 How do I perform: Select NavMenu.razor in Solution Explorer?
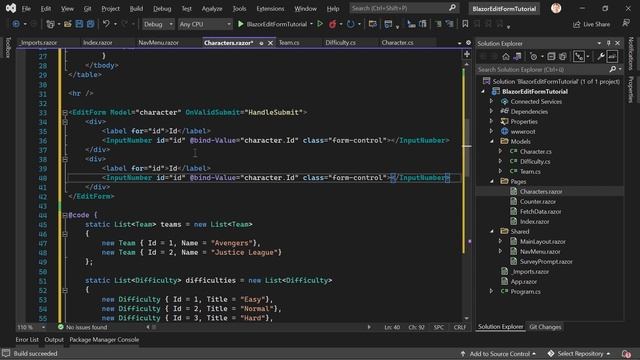tap(540, 251)
